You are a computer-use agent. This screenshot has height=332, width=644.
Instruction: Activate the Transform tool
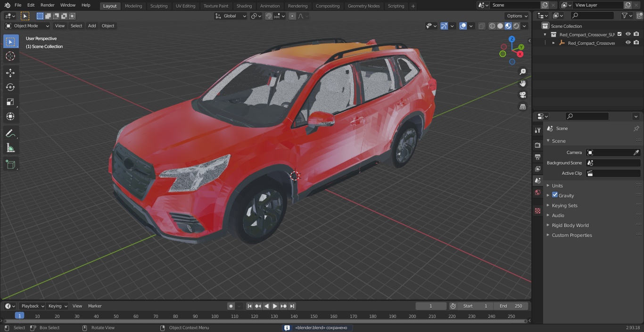click(10, 116)
